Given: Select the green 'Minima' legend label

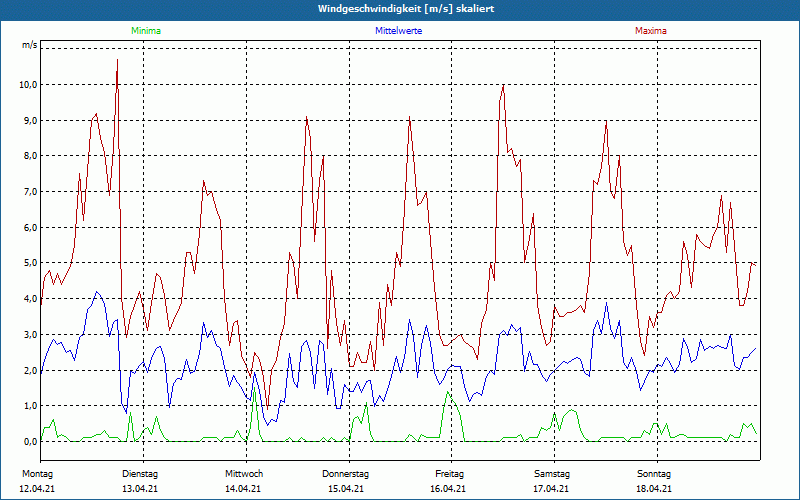Looking at the screenshot, I should click(146, 31).
